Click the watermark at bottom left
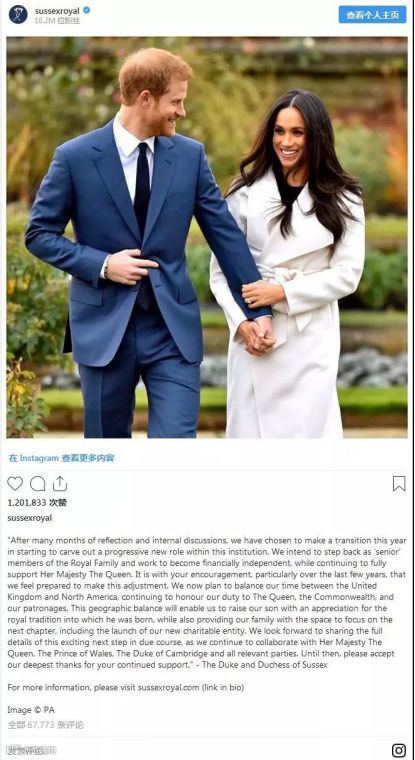Image resolution: width=415 pixels, height=760 pixels. pos(34,750)
